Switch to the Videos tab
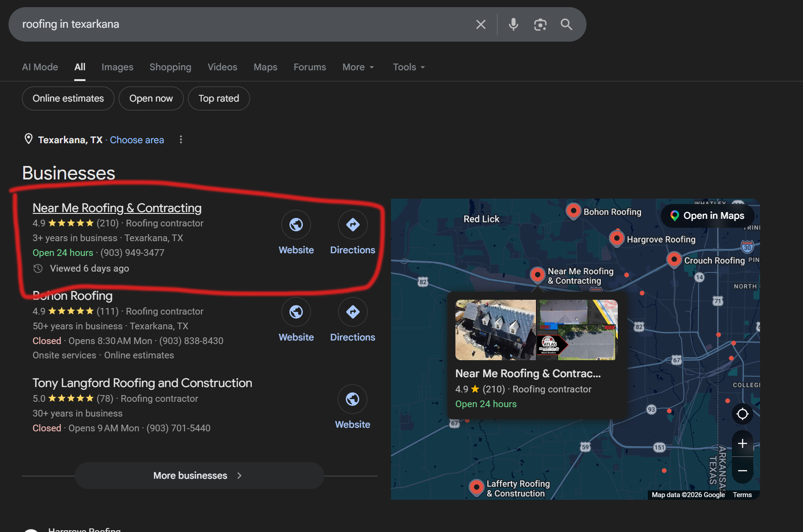 [222, 67]
